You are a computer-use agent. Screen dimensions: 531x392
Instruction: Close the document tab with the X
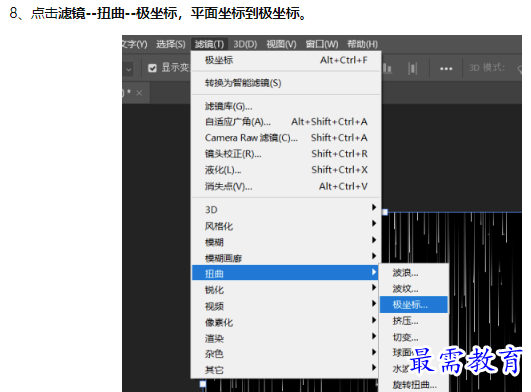139,93
